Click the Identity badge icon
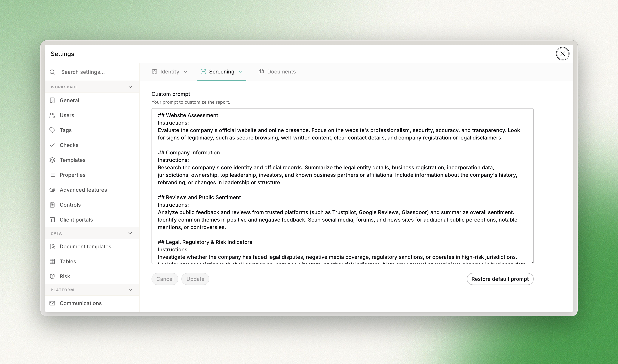 (154, 72)
